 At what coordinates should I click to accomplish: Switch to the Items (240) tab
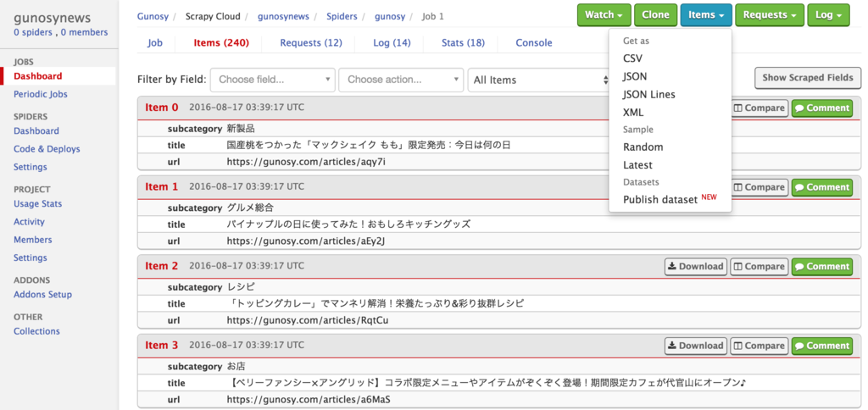coord(221,42)
